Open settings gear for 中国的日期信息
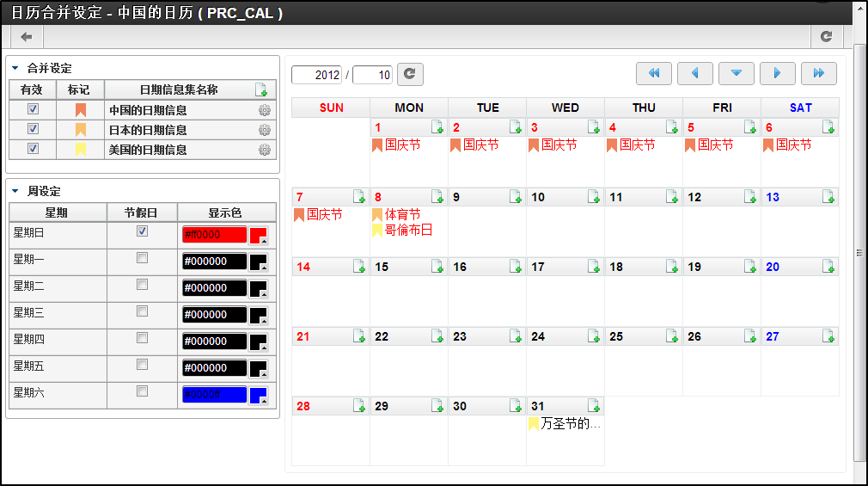This screenshot has width=868, height=486. click(265, 110)
